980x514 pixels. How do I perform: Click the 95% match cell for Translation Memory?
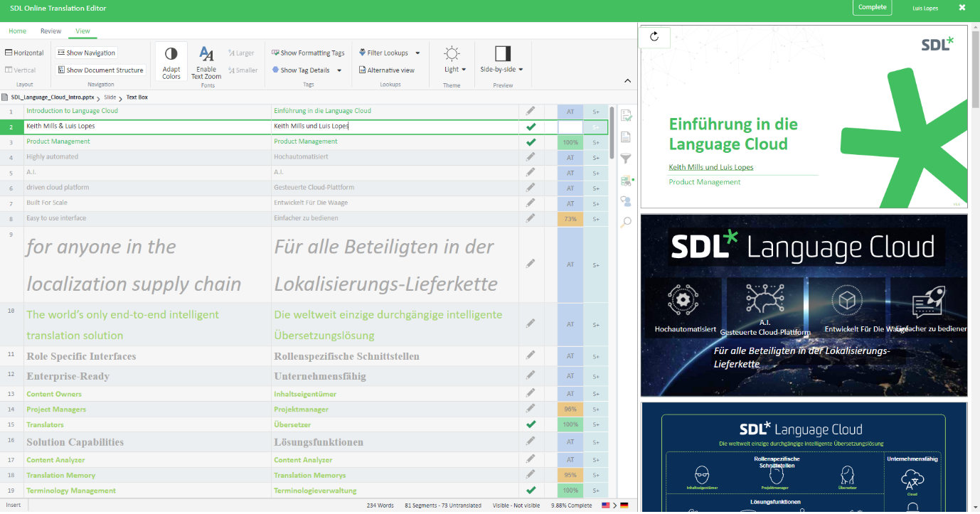[x=570, y=475]
